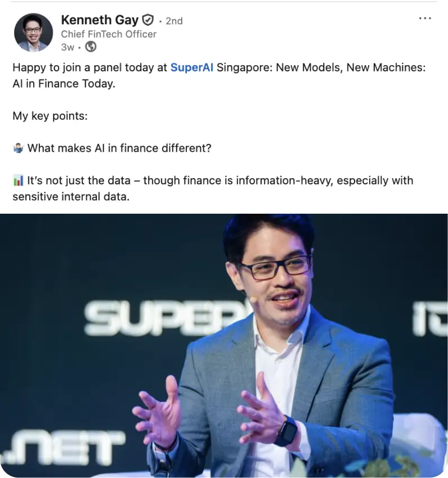Click the 'Happy to join a panel' sentence

[219, 75]
